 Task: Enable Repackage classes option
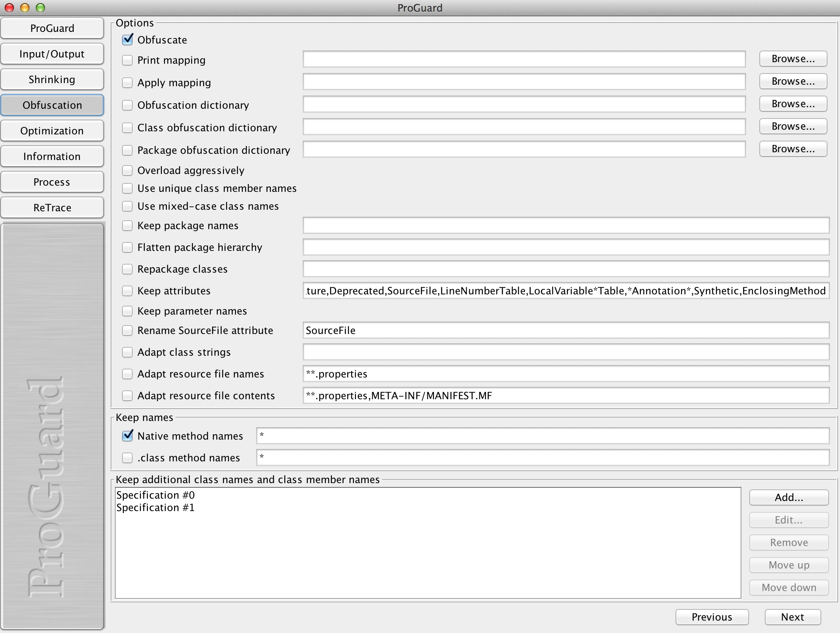[x=127, y=269]
